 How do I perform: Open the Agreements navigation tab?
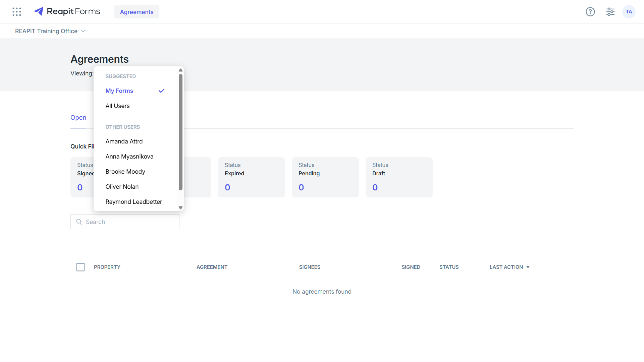[x=137, y=12]
